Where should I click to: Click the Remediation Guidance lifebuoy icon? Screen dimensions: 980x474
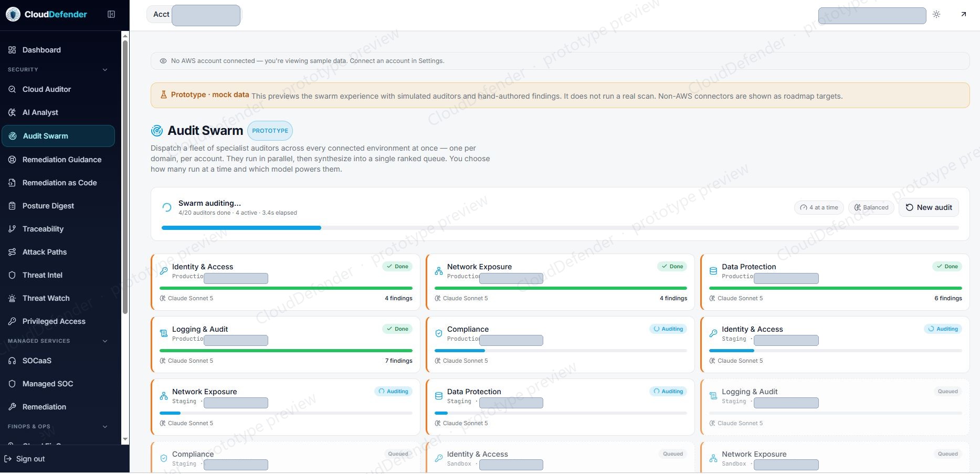(x=12, y=160)
